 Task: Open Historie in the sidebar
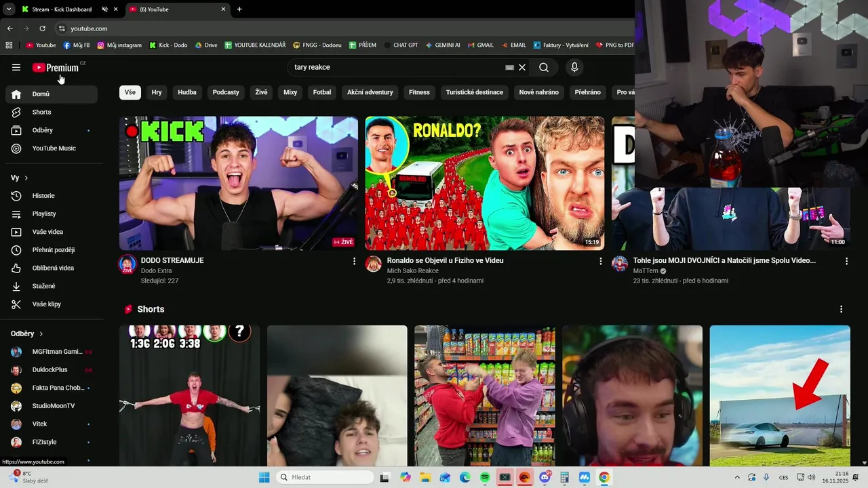[52, 196]
